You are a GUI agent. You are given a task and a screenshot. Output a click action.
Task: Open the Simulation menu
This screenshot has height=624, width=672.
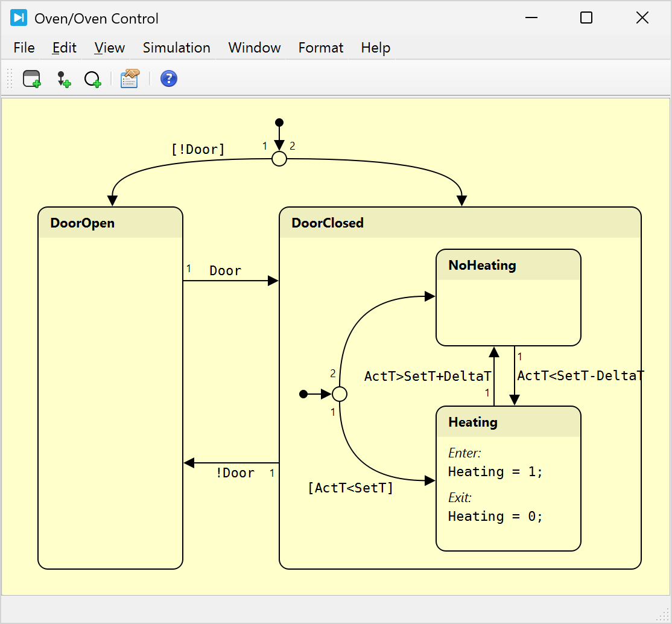[176, 48]
